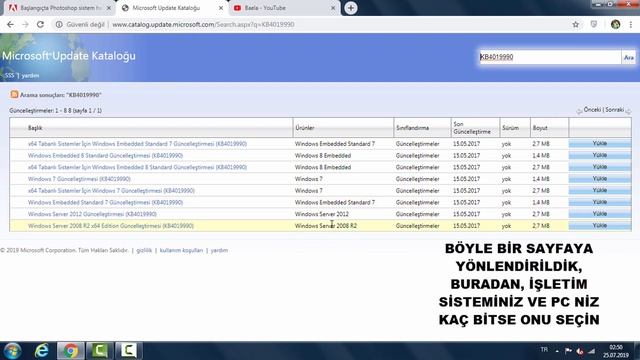Click the Ara search button
This screenshot has height=360, width=640.
click(x=629, y=58)
